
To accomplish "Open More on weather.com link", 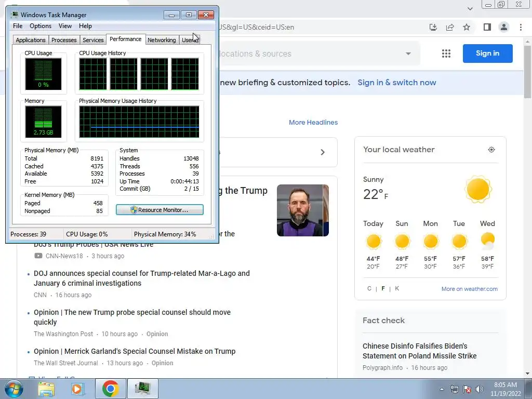I will pyautogui.click(x=470, y=289).
